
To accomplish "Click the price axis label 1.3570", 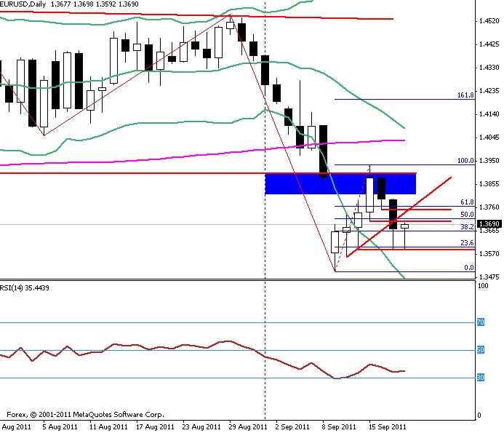I will click(489, 254).
